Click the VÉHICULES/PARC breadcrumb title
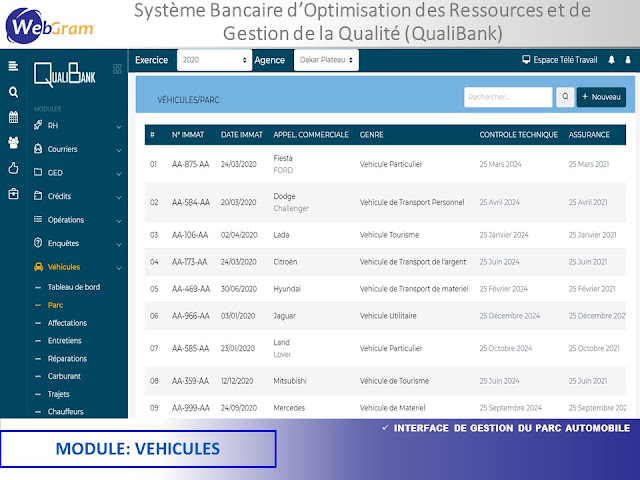 [x=188, y=100]
